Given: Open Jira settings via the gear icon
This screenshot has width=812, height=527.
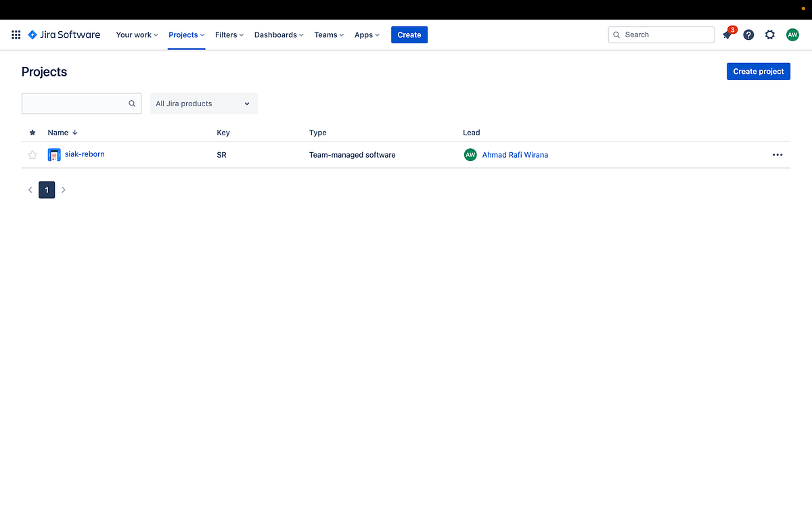Looking at the screenshot, I should (770, 35).
